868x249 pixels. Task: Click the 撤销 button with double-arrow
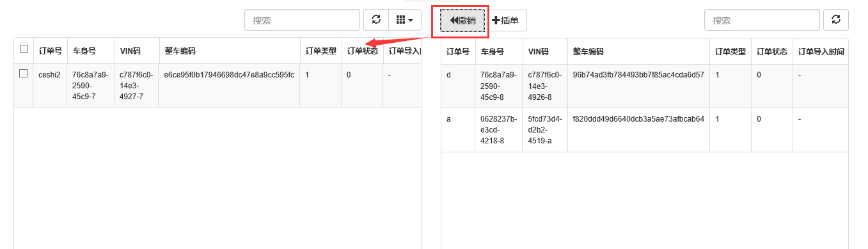pyautogui.click(x=462, y=20)
